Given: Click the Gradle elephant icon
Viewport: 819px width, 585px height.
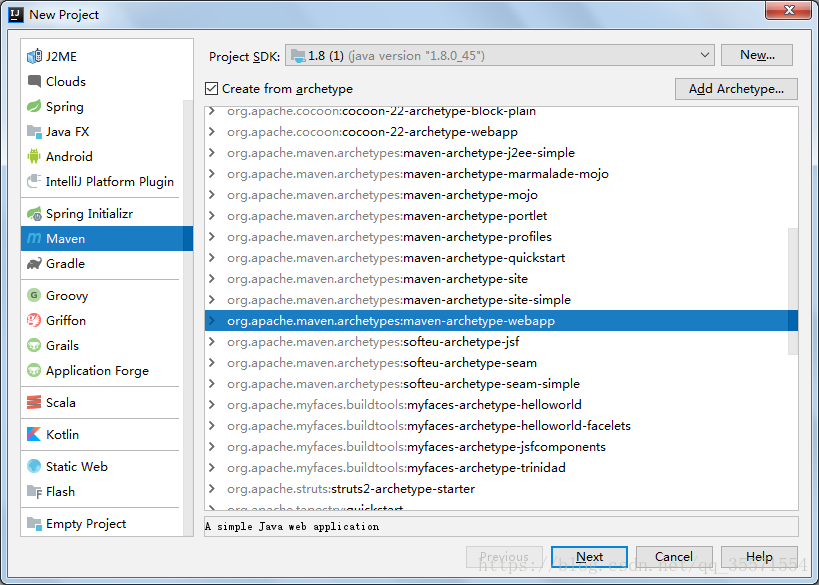Looking at the screenshot, I should click(x=34, y=263).
